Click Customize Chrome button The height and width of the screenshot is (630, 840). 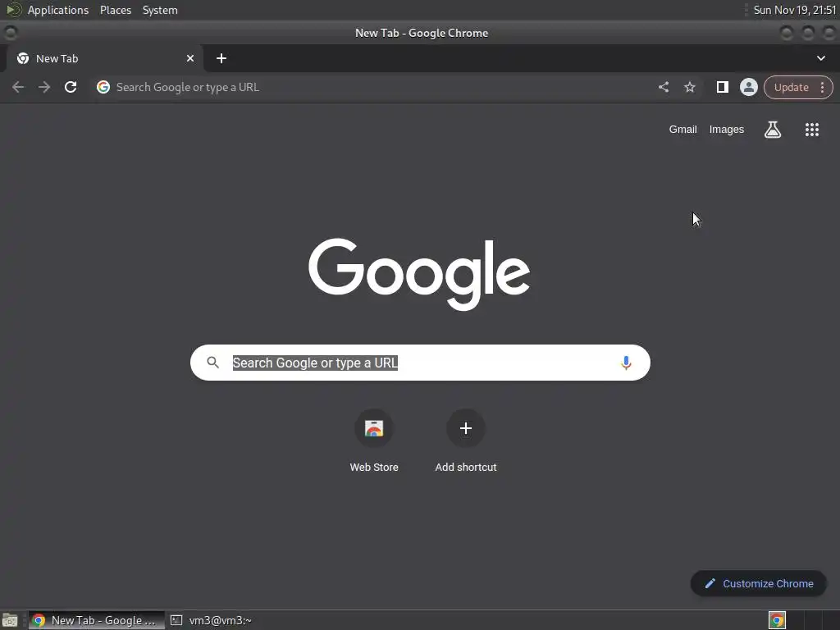[759, 584]
